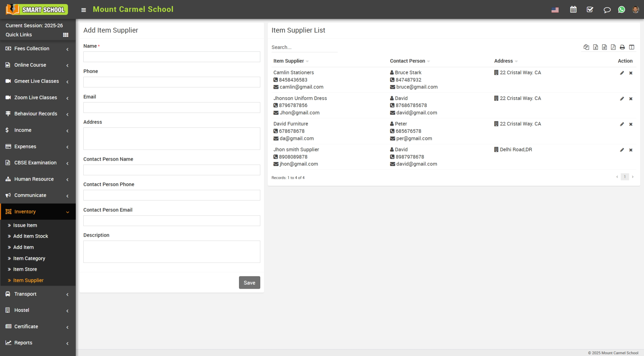Open Add Item submenu

click(x=23, y=247)
